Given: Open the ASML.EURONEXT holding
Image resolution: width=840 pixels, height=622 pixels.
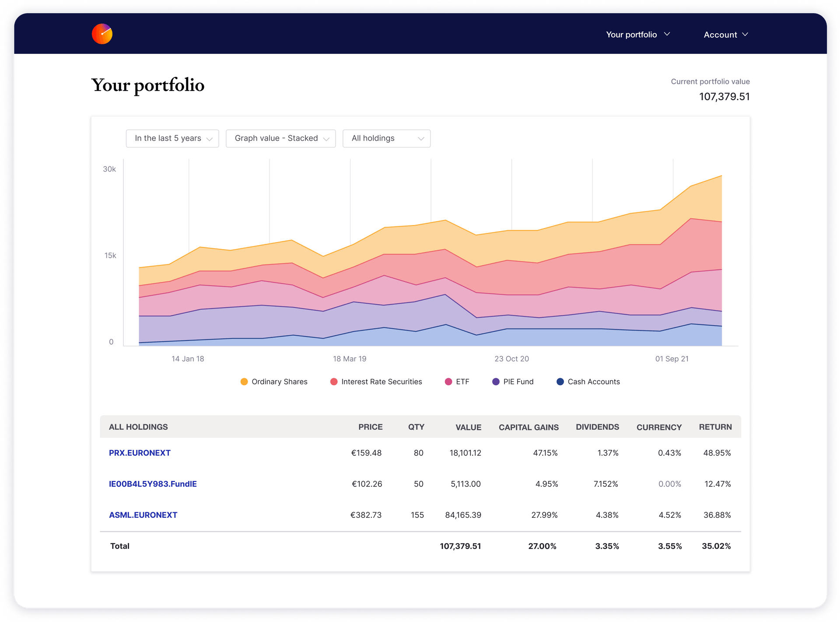Looking at the screenshot, I should coord(143,515).
